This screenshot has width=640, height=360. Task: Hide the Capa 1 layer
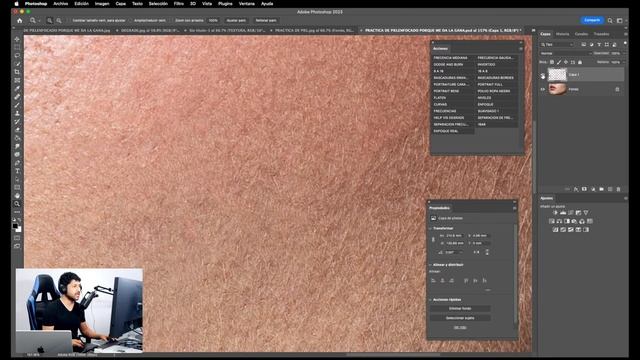[x=542, y=75]
